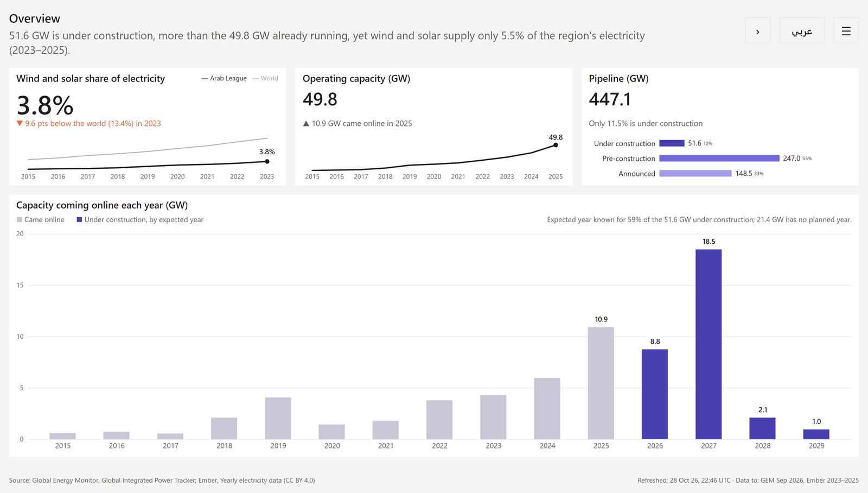Image resolution: width=868 pixels, height=493 pixels.
Task: Open the hamburger menu
Action: [846, 31]
